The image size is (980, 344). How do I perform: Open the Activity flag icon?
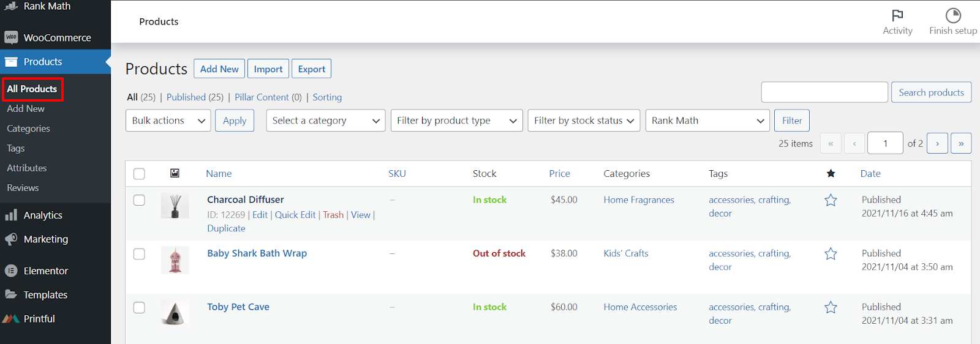pos(897,15)
